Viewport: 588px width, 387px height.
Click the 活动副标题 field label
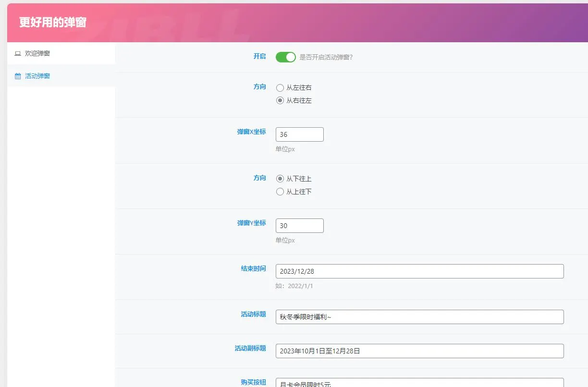(250, 348)
